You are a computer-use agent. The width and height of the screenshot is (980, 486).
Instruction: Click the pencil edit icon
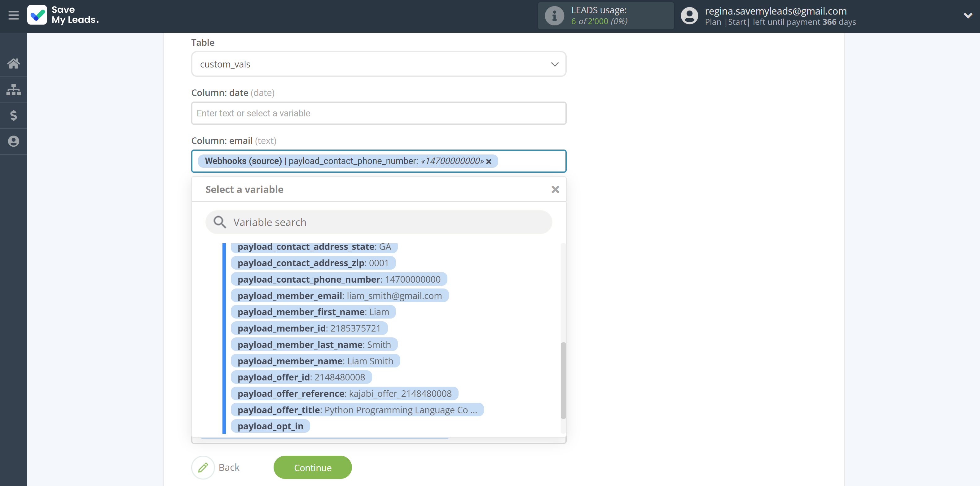203,467
